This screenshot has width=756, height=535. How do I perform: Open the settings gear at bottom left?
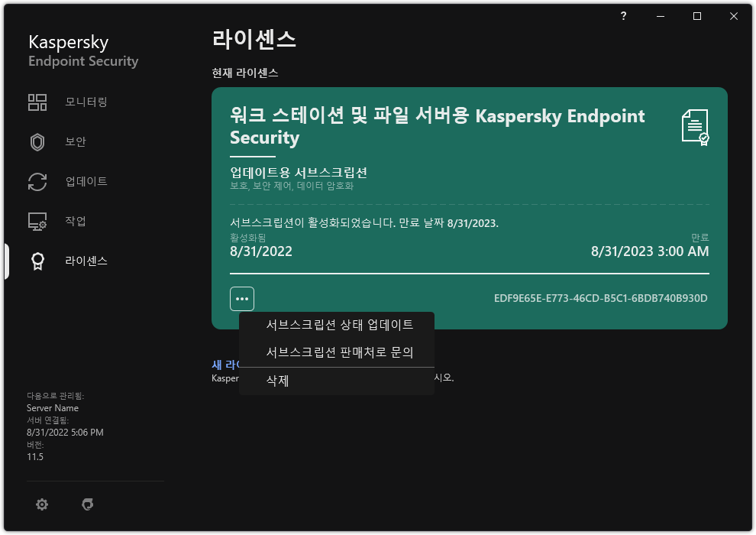pyautogui.click(x=42, y=504)
